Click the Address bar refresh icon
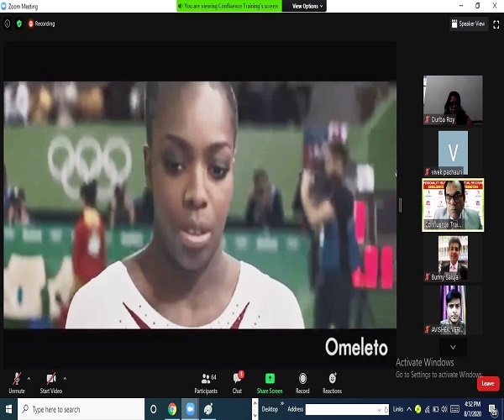 coord(386,410)
